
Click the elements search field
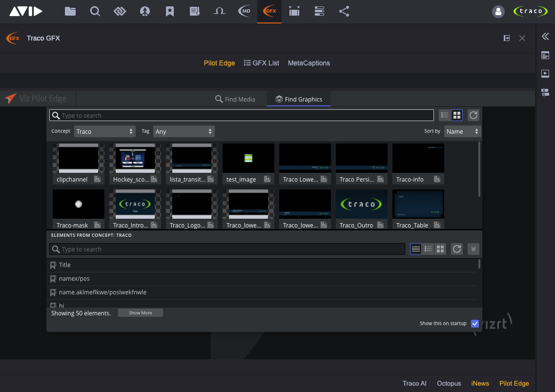pyautogui.click(x=227, y=249)
